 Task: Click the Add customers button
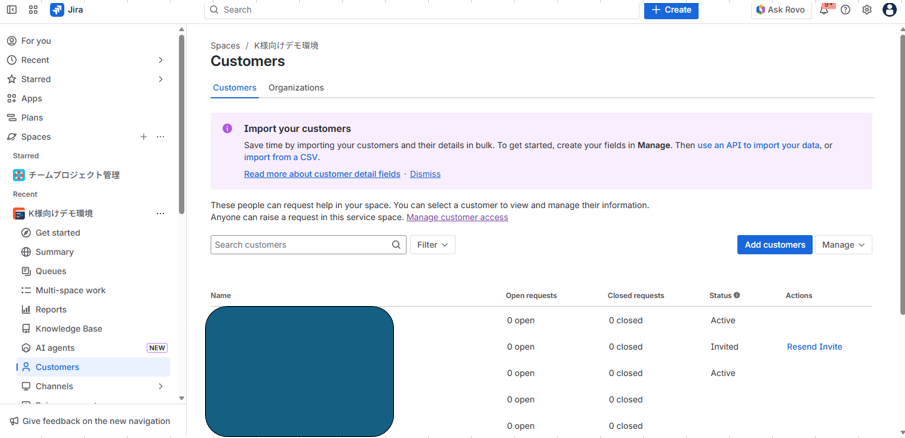(775, 245)
